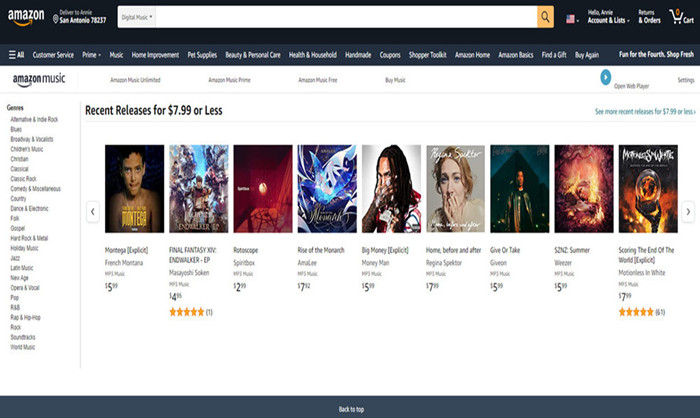This screenshot has width=700, height=418.
Task: Click the US flag language selector
Action: point(572,19)
